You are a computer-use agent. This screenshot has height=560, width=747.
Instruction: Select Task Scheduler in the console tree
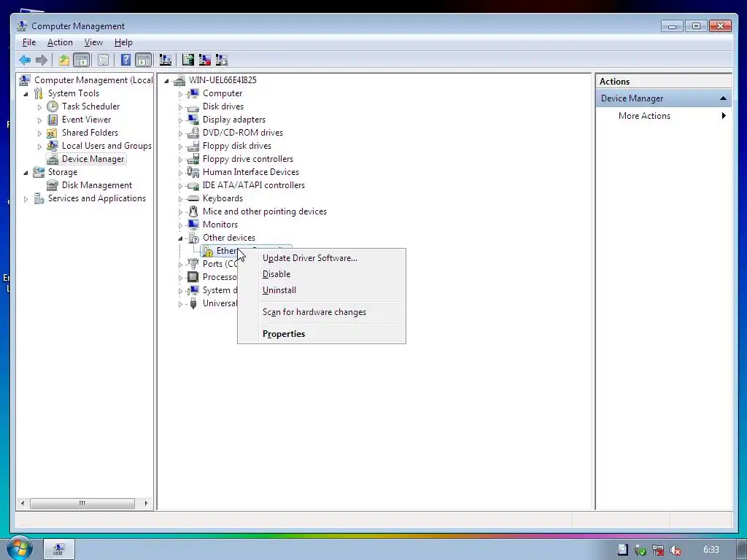pos(90,106)
